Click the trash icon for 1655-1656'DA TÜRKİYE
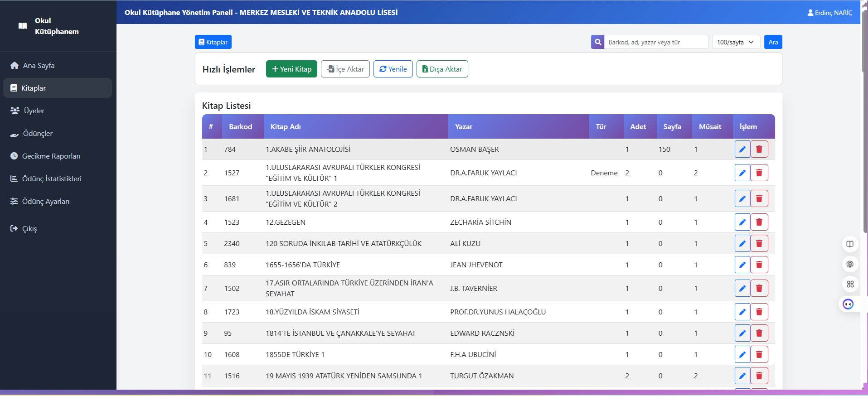This screenshot has height=396, width=868. pyautogui.click(x=759, y=265)
